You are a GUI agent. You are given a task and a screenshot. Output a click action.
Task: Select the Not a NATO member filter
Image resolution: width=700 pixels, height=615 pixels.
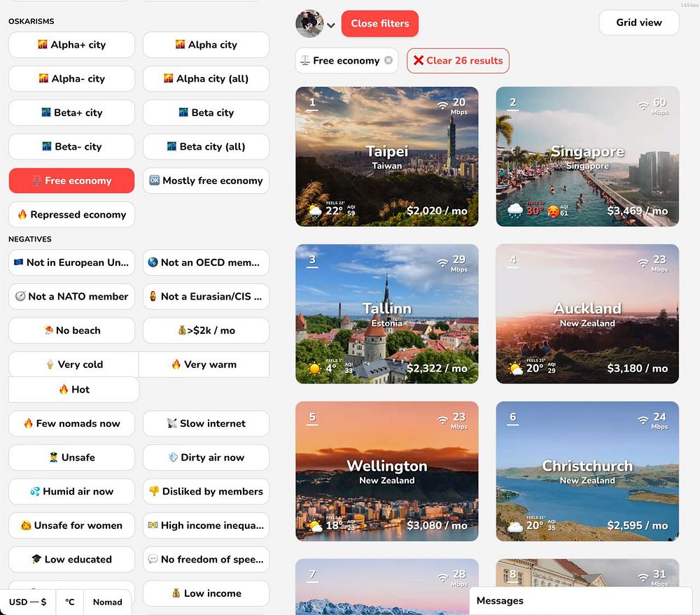point(71,297)
